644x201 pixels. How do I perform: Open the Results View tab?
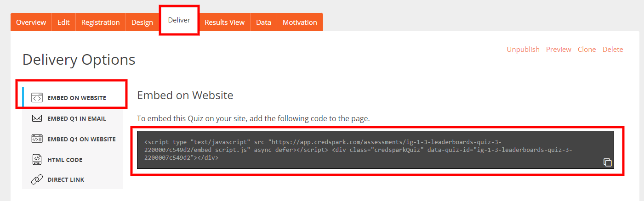coord(225,22)
